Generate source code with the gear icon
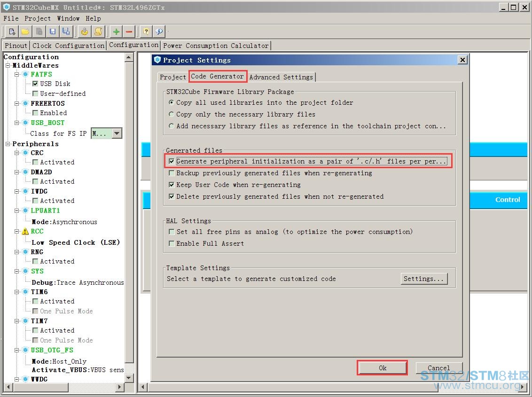The width and height of the screenshot is (532, 397). tap(85, 32)
